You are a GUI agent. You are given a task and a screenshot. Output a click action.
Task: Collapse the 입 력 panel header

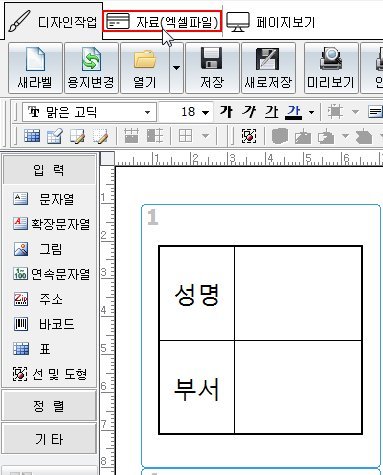pos(49,170)
